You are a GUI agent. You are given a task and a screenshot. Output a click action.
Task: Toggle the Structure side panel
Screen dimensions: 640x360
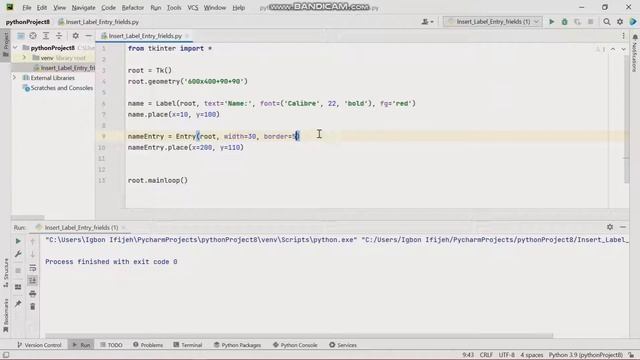6,273
